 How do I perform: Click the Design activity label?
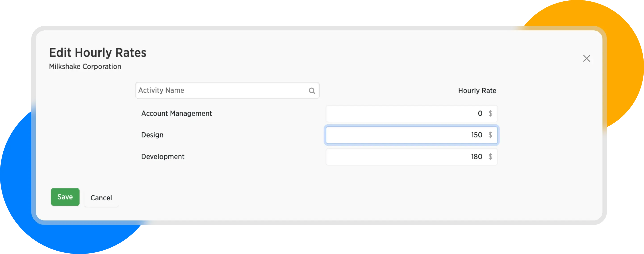[152, 135]
